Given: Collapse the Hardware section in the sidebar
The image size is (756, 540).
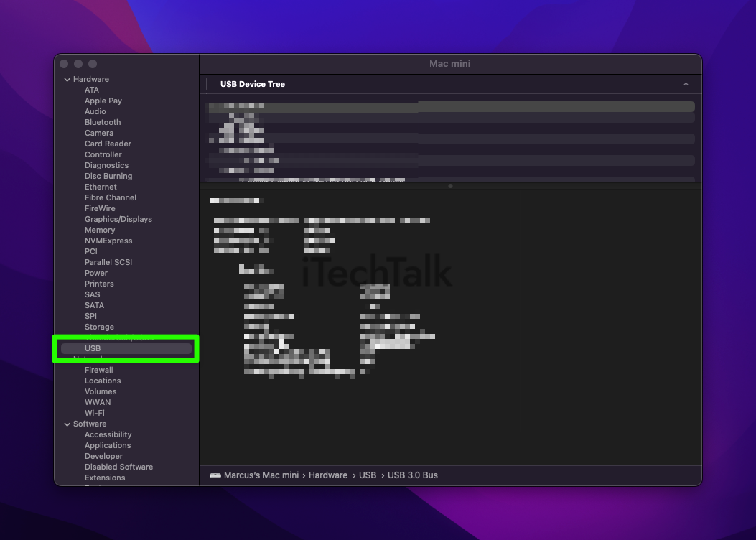Looking at the screenshot, I should click(x=67, y=80).
